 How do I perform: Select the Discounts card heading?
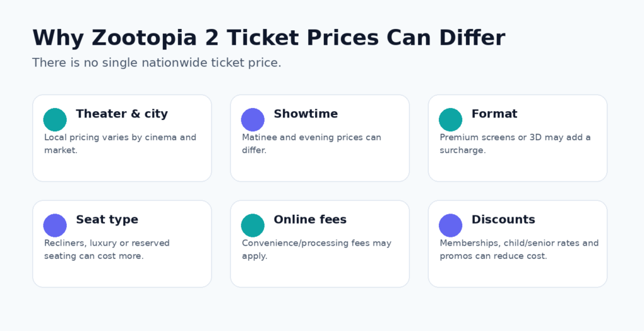coord(504,220)
